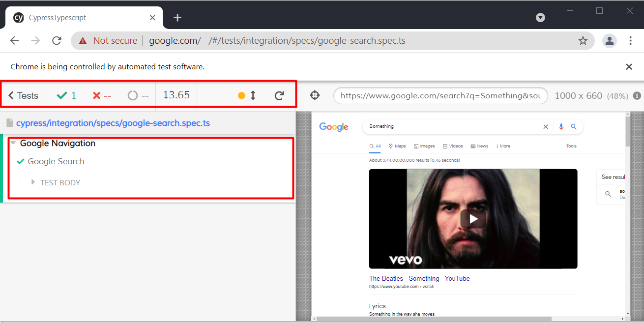Click the Google search magnifier icon
The height and width of the screenshot is (323, 644).
point(573,126)
